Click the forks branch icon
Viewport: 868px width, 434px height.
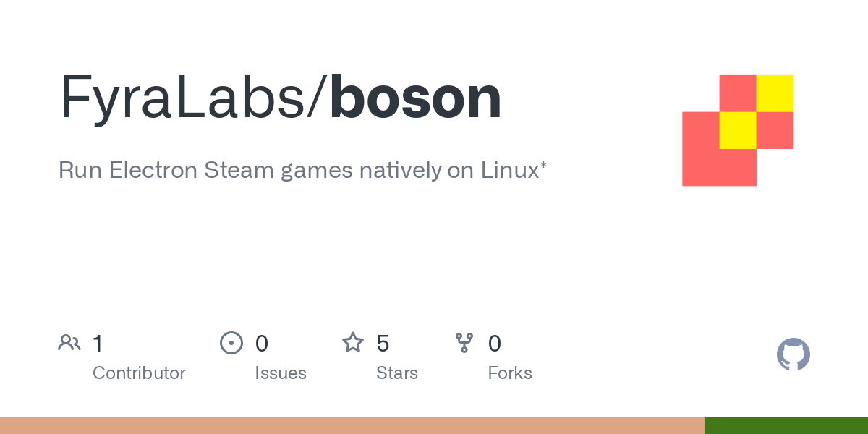pyautogui.click(x=464, y=343)
